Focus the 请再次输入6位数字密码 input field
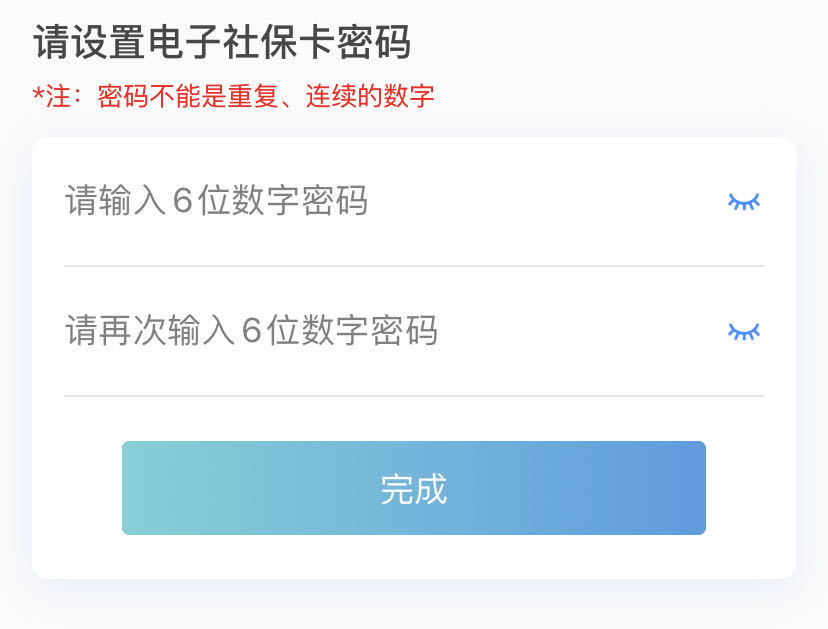The height and width of the screenshot is (629, 828). coord(300,332)
